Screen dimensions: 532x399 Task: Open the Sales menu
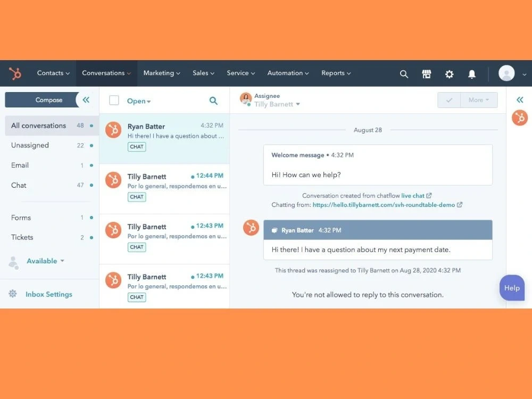coord(203,73)
